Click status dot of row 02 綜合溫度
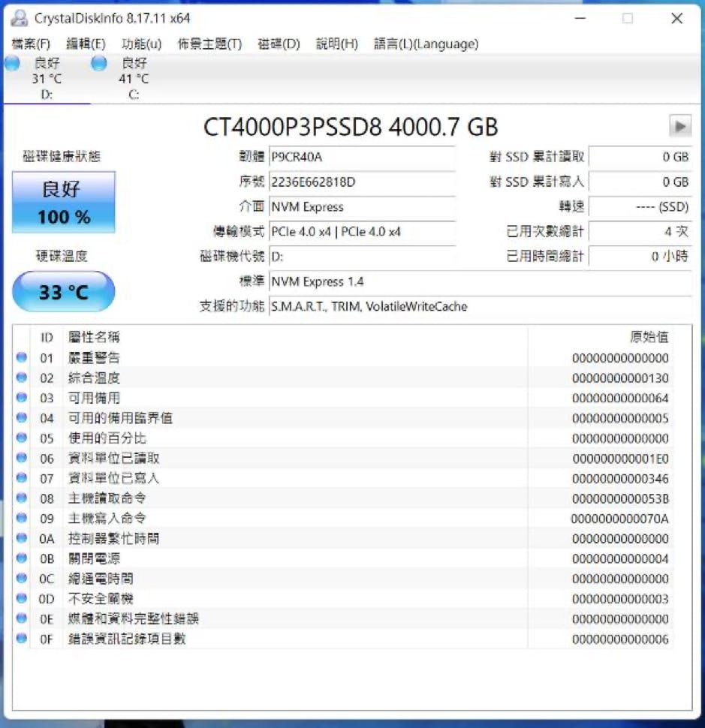Image resolution: width=705 pixels, height=728 pixels. point(21,377)
